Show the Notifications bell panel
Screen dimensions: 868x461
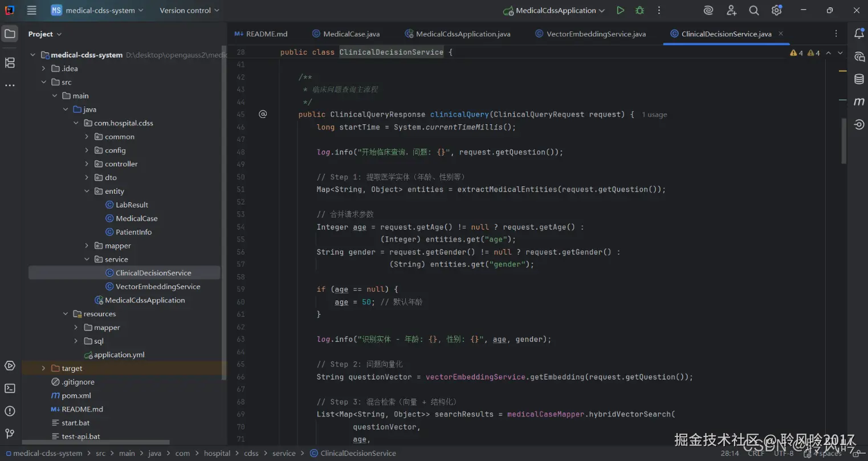click(859, 34)
